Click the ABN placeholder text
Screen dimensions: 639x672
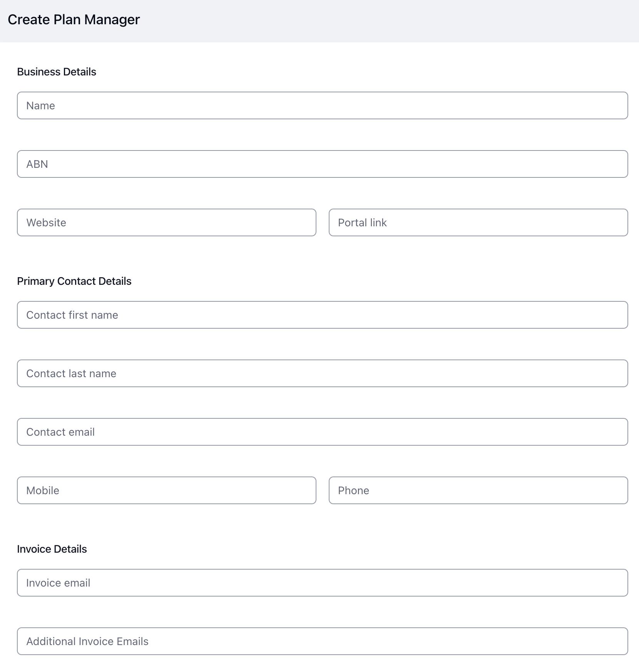click(37, 164)
